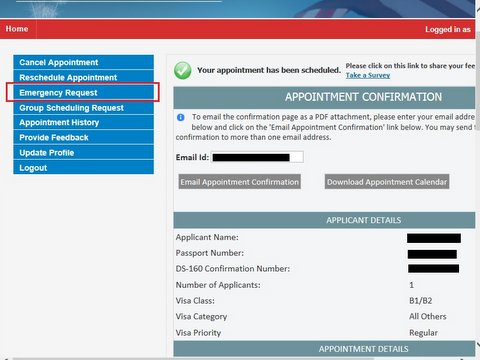
Task: Select the B1/B2 visa class value
Action: click(421, 301)
